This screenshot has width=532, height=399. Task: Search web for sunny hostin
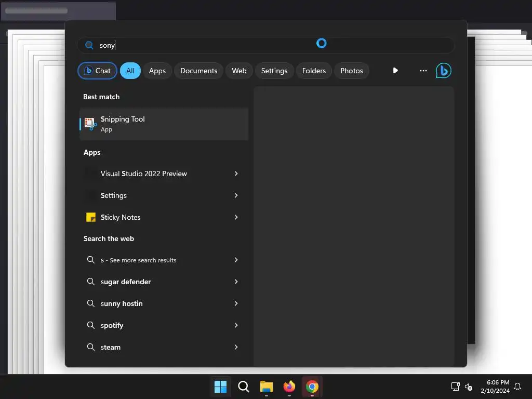164,303
